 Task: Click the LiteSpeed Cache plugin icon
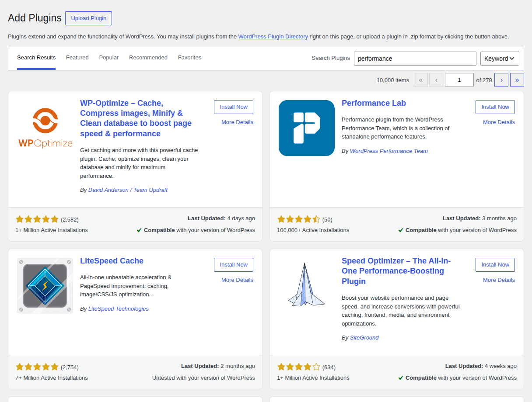click(45, 286)
